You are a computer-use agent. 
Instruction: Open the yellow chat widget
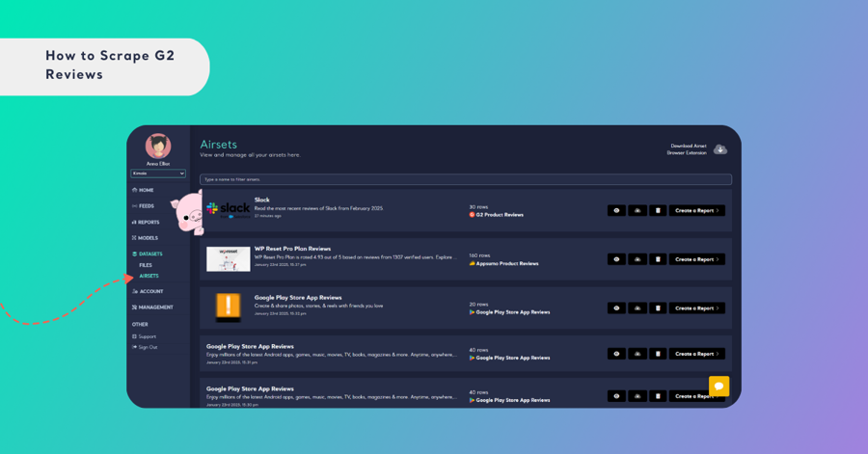point(719,386)
